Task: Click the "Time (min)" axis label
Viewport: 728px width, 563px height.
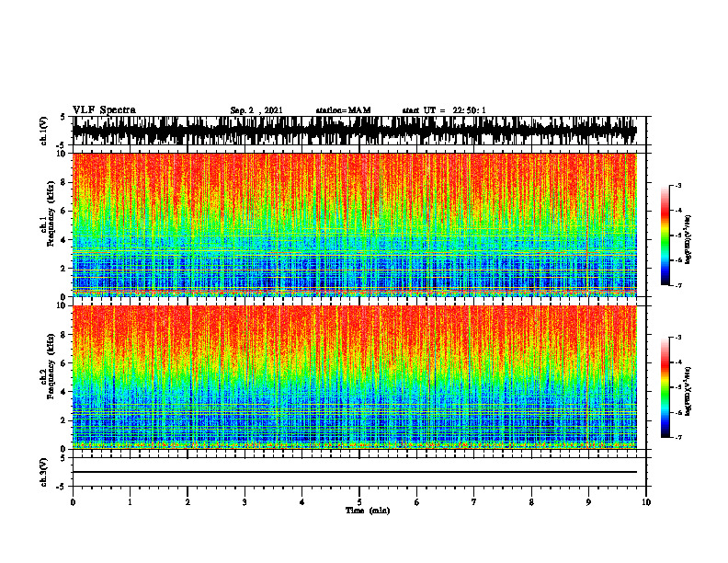Action: click(x=368, y=511)
